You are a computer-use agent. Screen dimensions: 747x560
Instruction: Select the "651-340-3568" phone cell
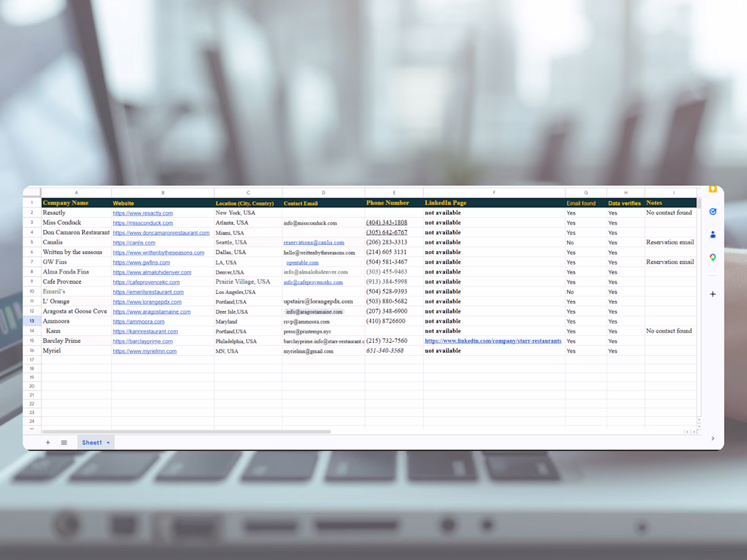point(394,351)
